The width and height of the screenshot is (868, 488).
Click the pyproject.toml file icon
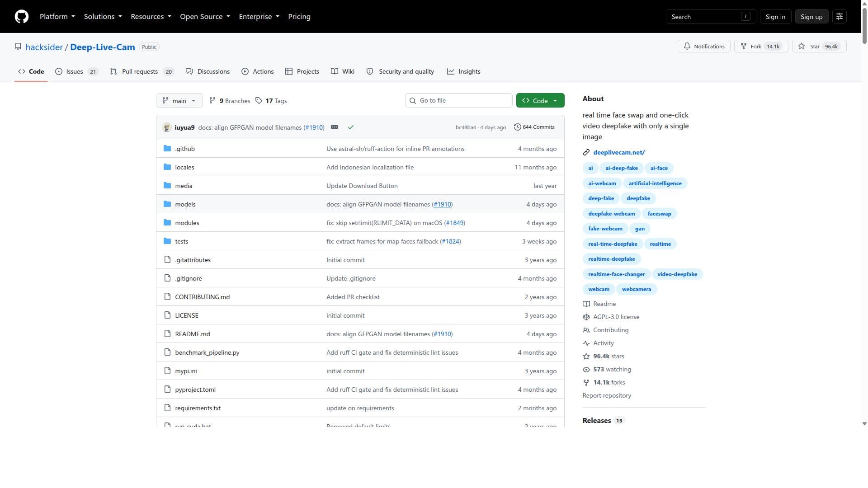(167, 389)
